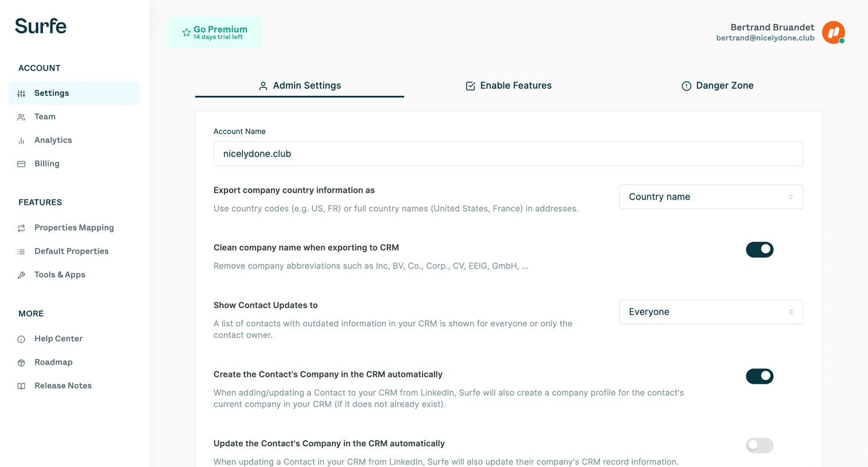Screen dimensions: 868x467
Task: Click the 14 days trial left text
Action: click(x=218, y=37)
